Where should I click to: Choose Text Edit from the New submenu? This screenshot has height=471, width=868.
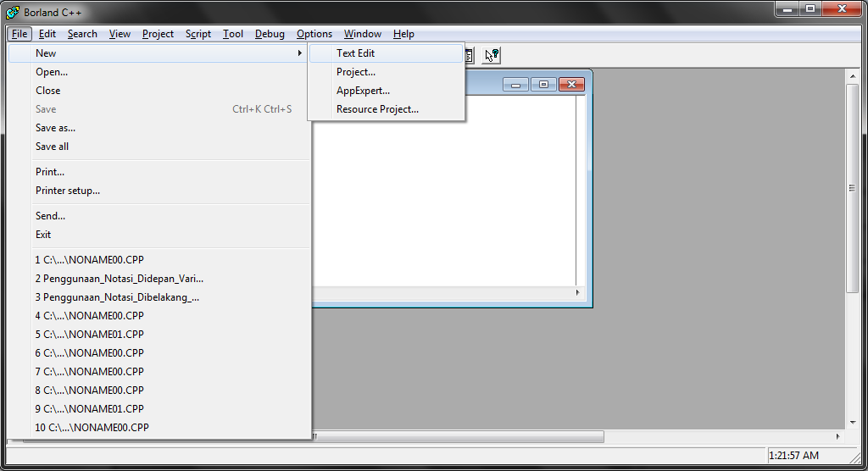[x=386, y=53]
